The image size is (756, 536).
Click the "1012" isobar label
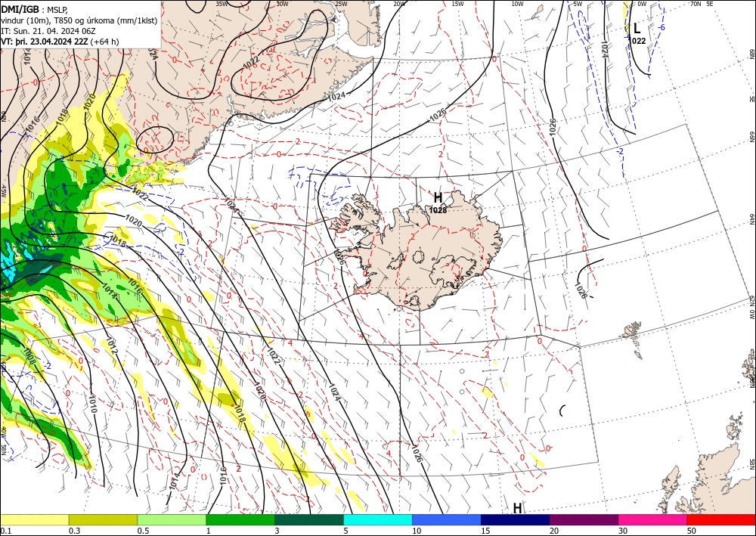tap(112, 346)
